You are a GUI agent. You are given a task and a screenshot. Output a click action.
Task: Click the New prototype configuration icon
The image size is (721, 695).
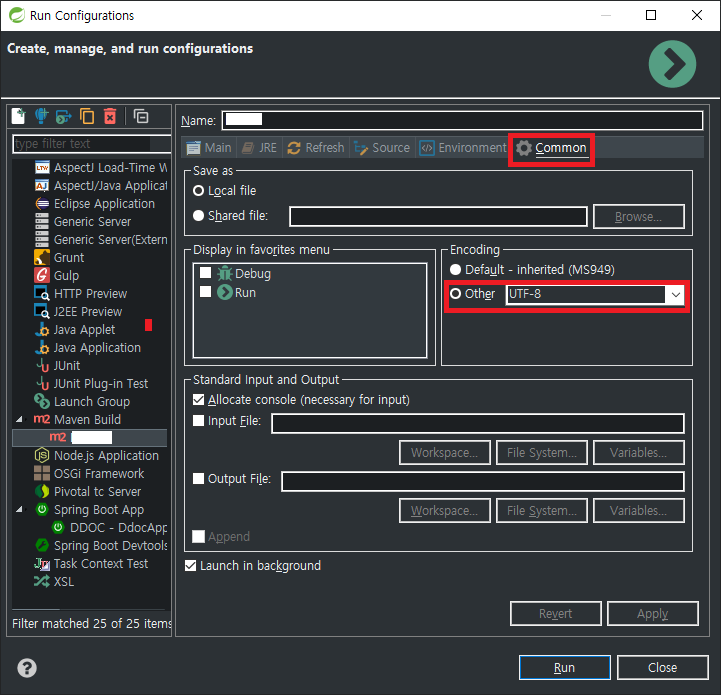pos(42,116)
